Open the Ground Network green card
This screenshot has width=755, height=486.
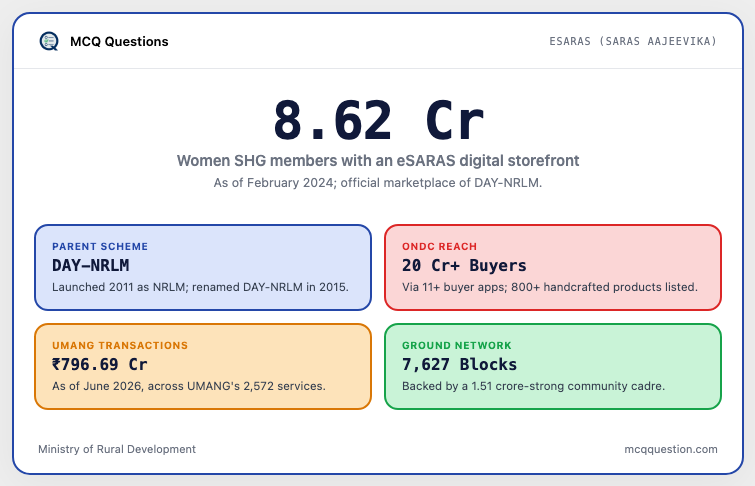tap(553, 367)
